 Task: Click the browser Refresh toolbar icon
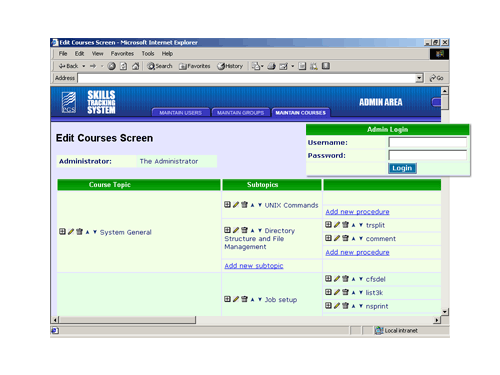pyautogui.click(x=123, y=66)
